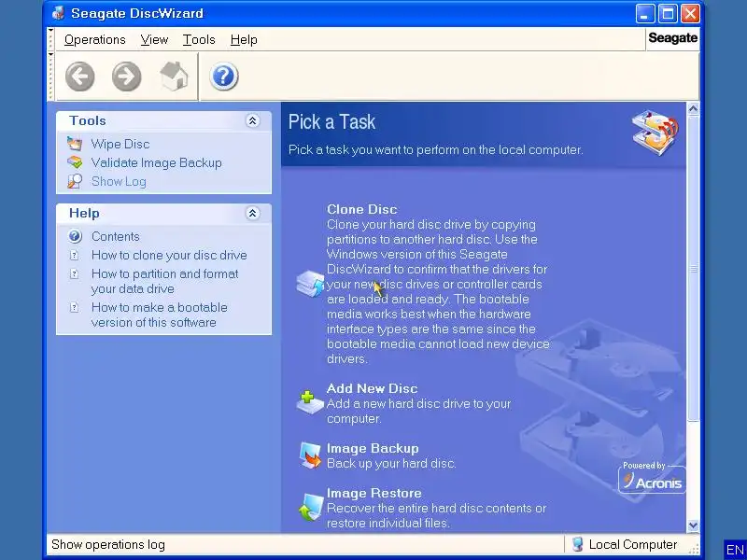Click the Local Computer status bar icon
This screenshot has width=747, height=560.
click(x=577, y=544)
